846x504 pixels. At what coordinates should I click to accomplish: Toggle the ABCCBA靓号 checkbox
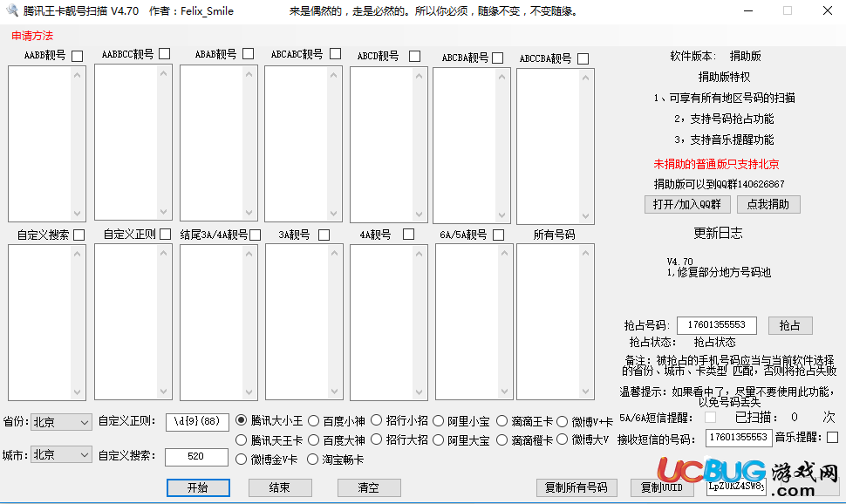pyautogui.click(x=583, y=58)
